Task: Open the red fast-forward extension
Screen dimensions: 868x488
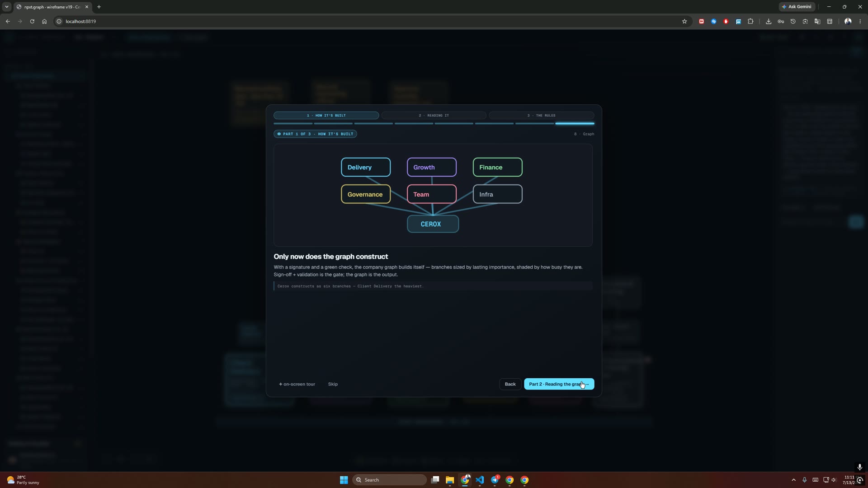Action: pyautogui.click(x=702, y=21)
